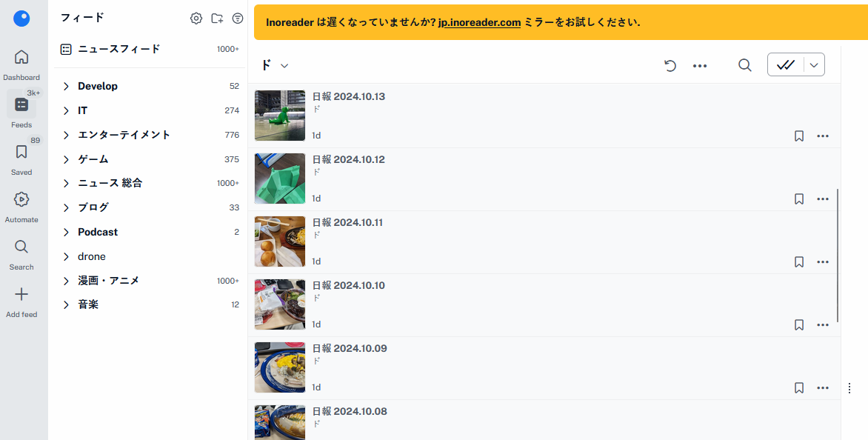Mark all articles as read

(x=786, y=65)
